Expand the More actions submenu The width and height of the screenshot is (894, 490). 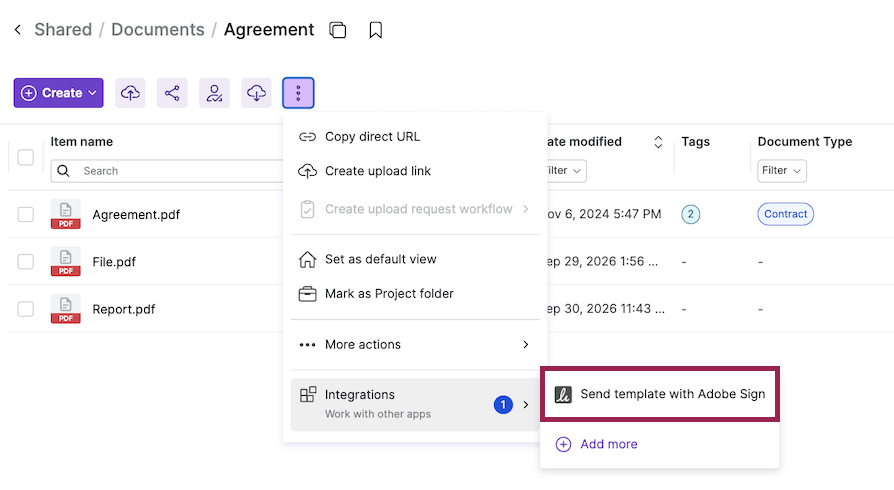(415, 345)
